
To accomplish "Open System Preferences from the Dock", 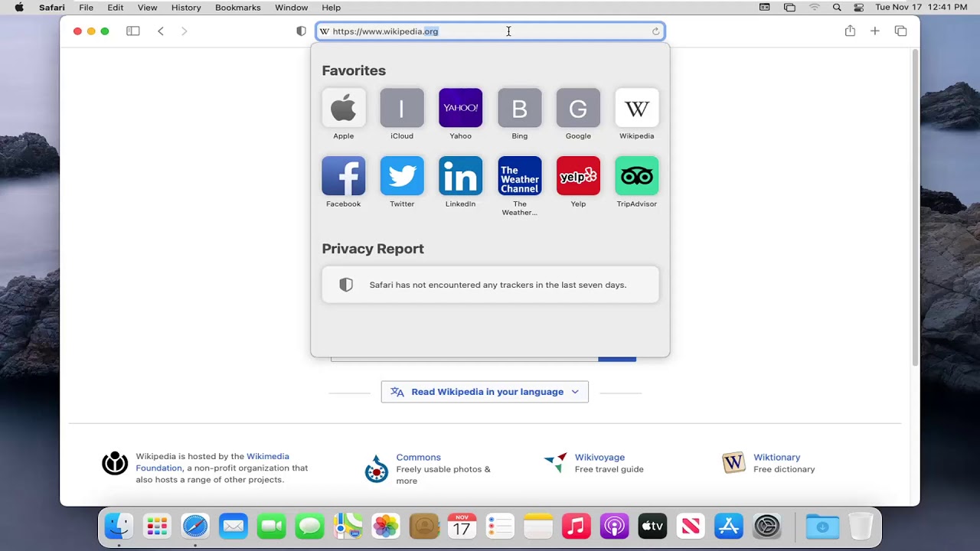I will (767, 527).
